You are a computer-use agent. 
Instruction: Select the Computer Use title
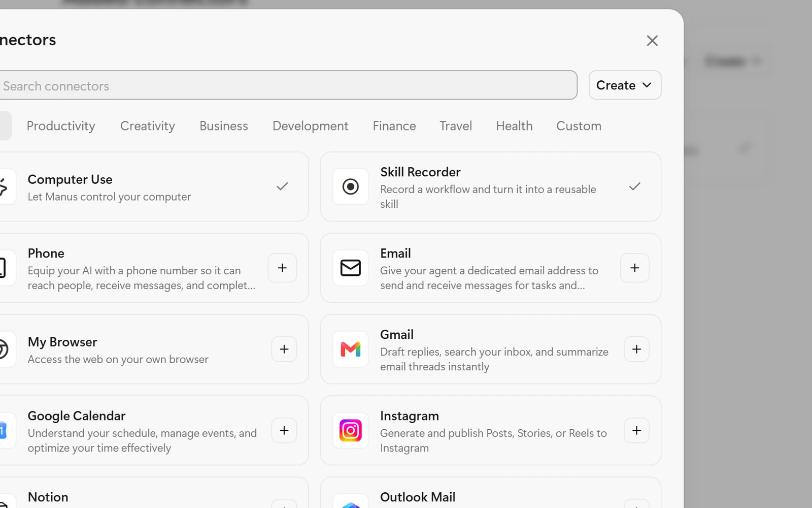tap(70, 179)
